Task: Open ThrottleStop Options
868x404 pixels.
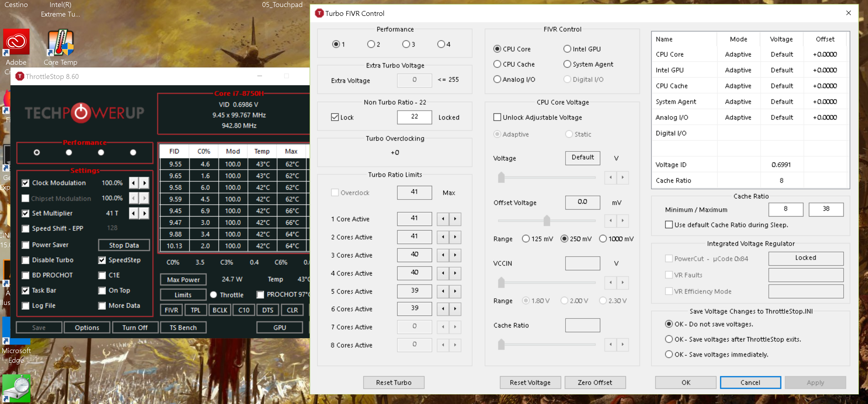Action: point(87,327)
